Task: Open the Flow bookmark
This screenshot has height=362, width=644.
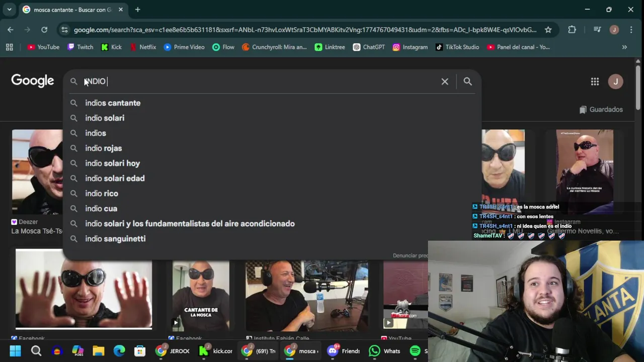Action: (223, 47)
